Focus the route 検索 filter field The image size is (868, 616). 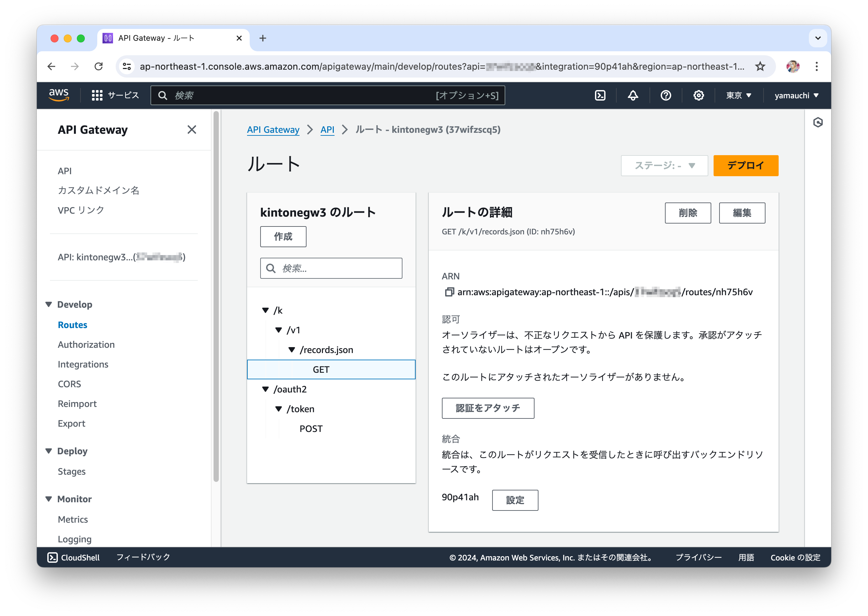coord(331,269)
